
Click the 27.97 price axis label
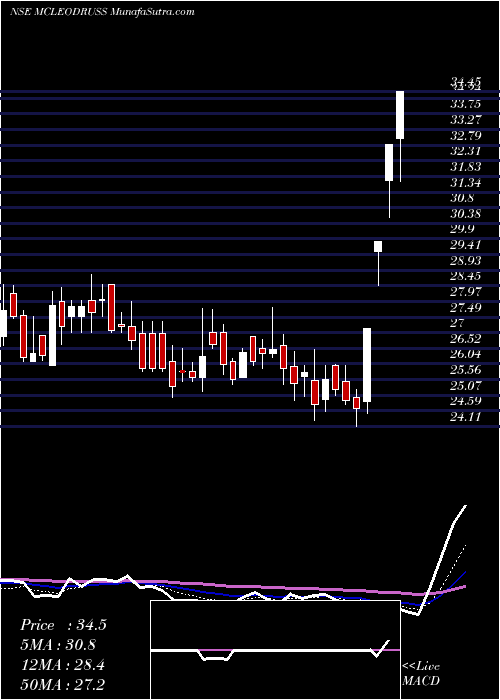[x=466, y=292]
